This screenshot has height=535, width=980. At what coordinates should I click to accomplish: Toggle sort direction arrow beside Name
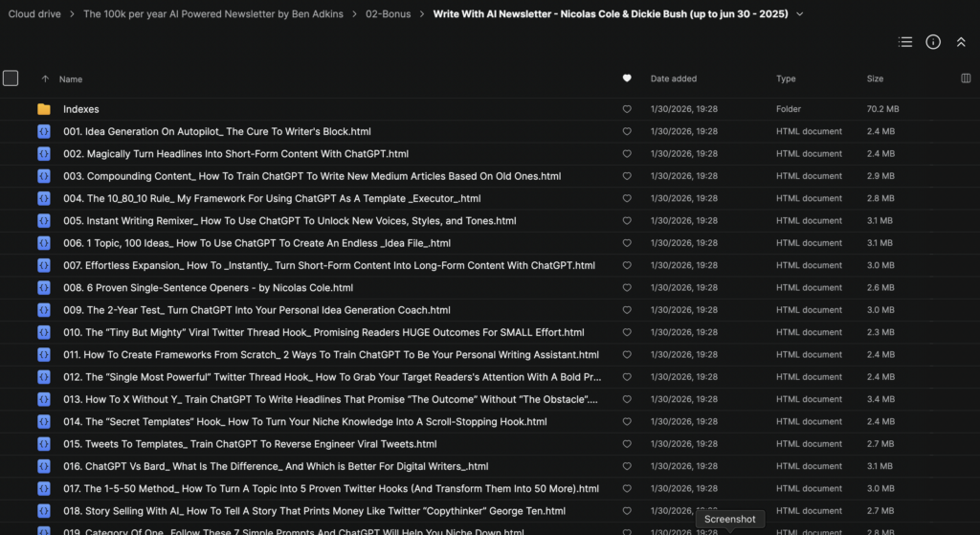click(45, 79)
